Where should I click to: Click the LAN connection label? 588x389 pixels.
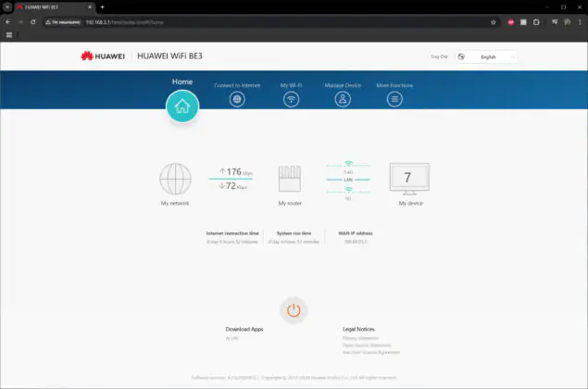pos(348,180)
